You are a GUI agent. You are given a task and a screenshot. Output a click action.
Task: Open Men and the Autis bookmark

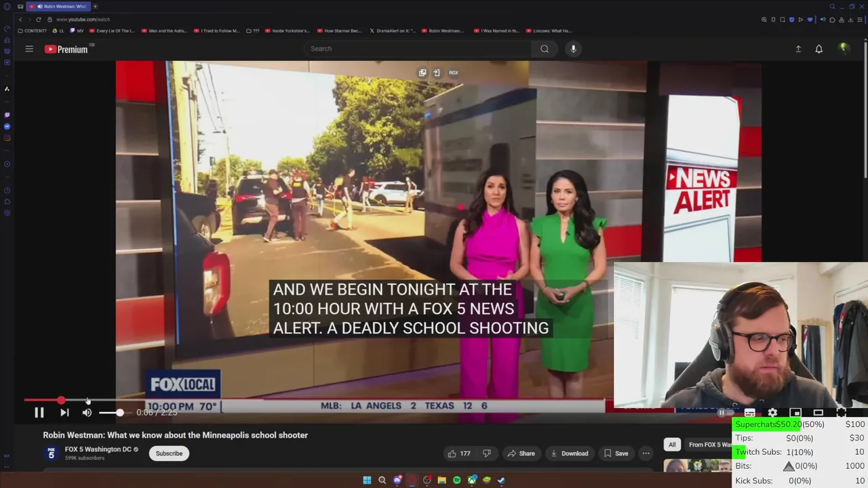click(165, 30)
